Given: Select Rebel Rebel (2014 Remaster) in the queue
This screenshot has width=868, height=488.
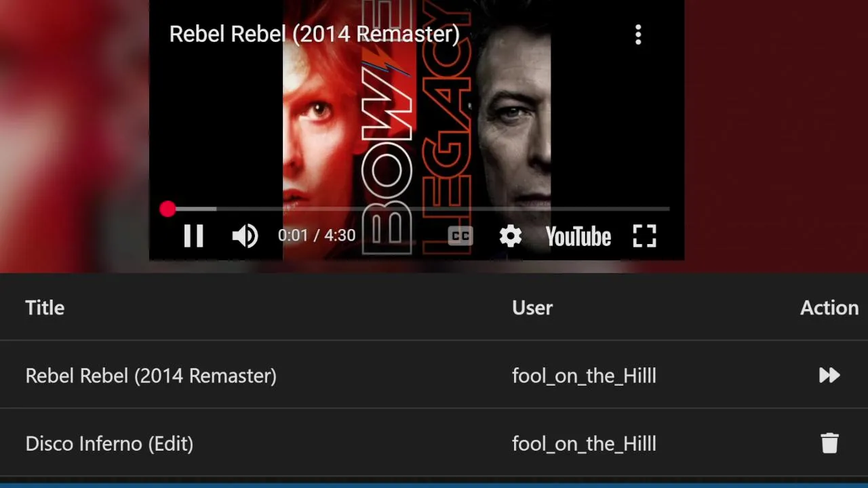Looking at the screenshot, I should (151, 375).
